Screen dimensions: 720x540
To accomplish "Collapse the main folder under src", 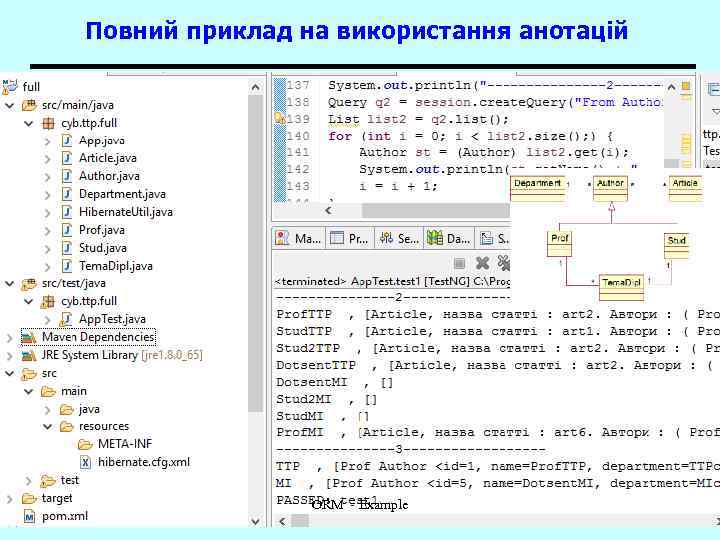I will 29,391.
